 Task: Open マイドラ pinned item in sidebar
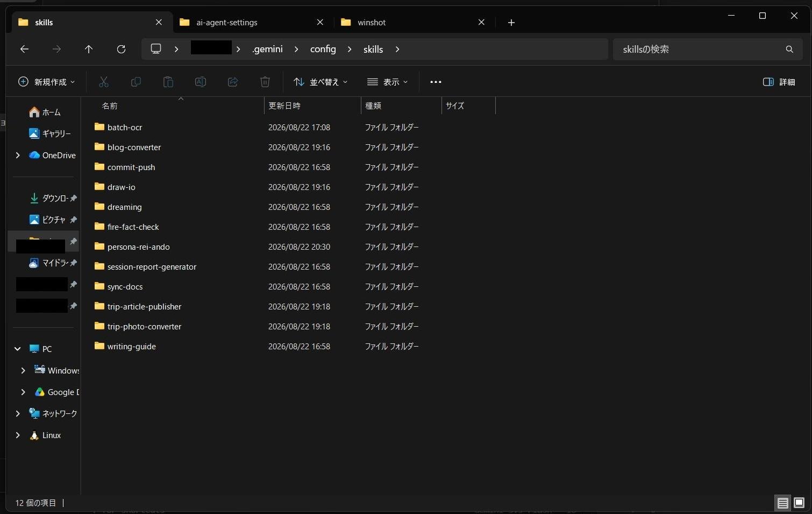[48, 263]
